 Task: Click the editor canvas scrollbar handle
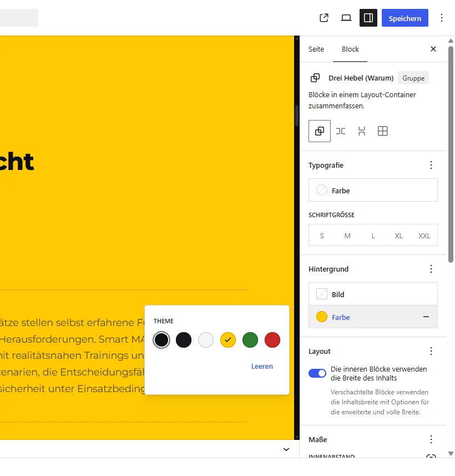[297, 116]
